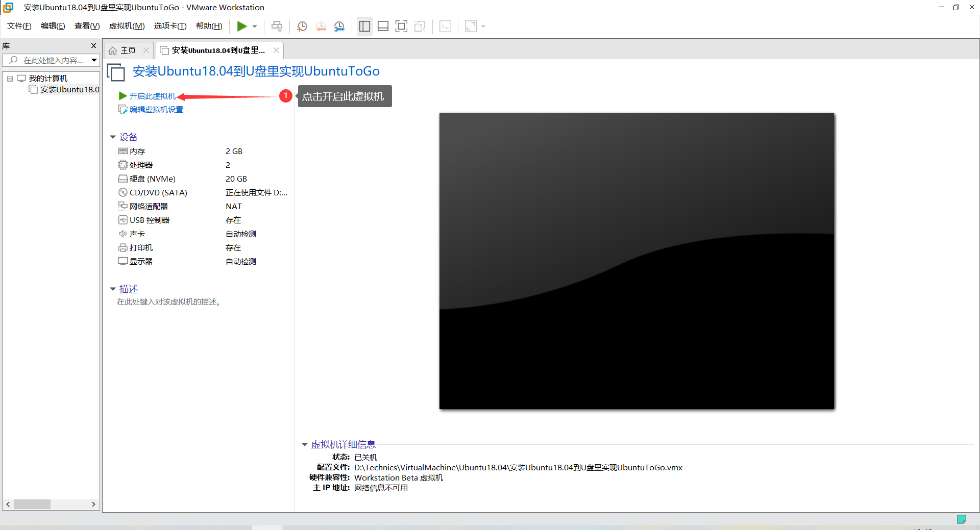Click the library search input field
This screenshot has height=530, width=980.
(47, 60)
